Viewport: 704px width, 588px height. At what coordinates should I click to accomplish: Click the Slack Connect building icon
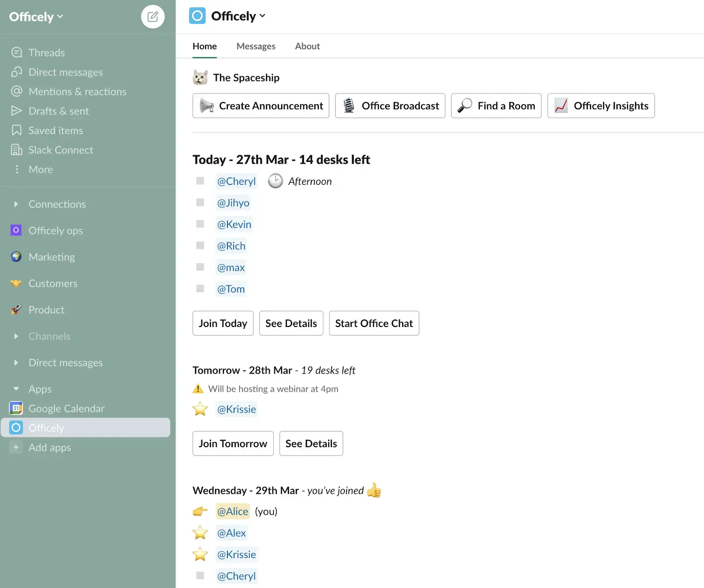(x=17, y=150)
